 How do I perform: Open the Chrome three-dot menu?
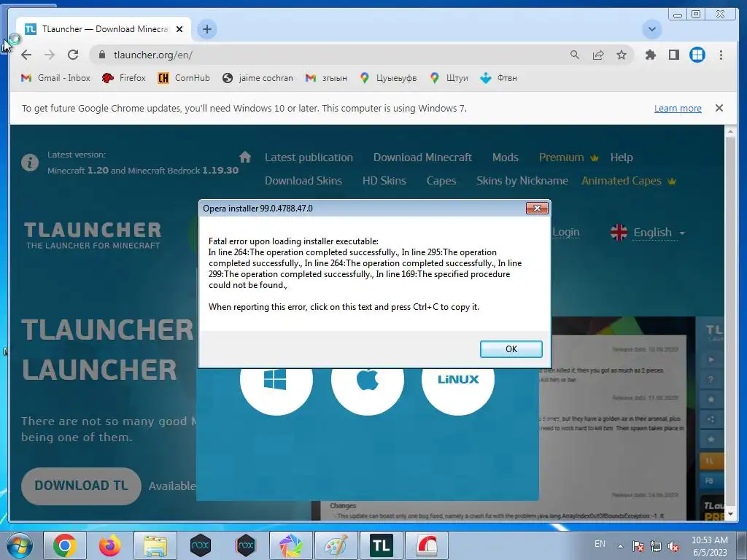pyautogui.click(x=721, y=55)
